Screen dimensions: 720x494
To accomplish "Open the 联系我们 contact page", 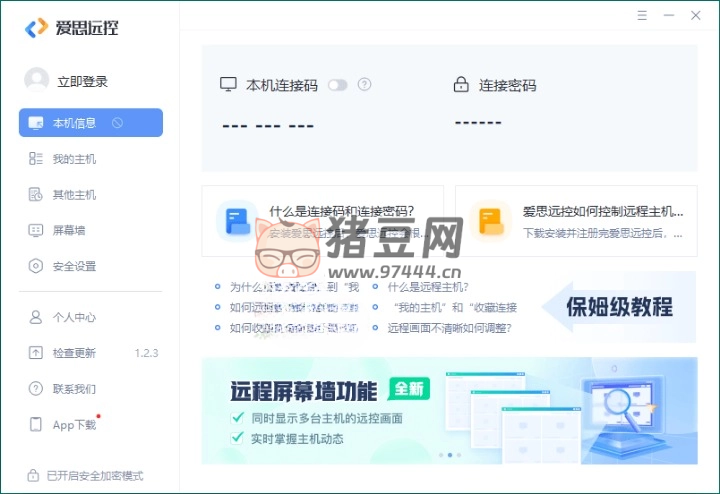I will click(x=74, y=388).
